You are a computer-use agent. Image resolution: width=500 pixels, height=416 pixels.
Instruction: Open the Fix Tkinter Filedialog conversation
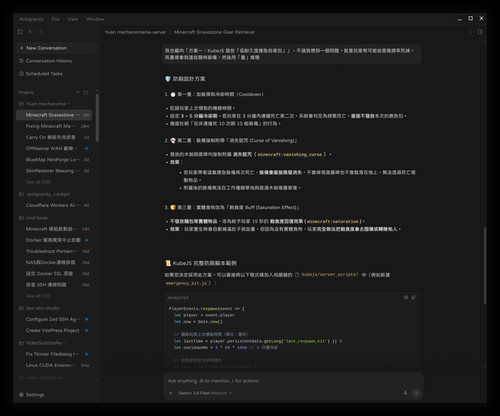click(x=54, y=354)
